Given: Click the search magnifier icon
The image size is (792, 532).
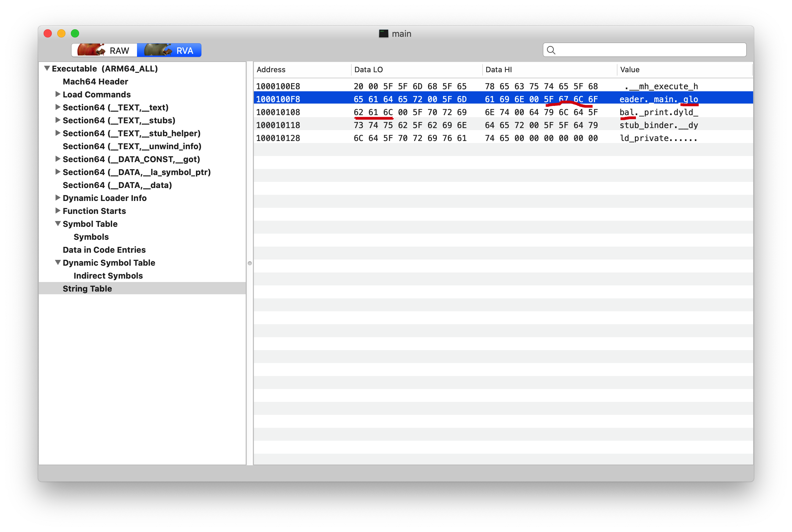Looking at the screenshot, I should (551, 50).
